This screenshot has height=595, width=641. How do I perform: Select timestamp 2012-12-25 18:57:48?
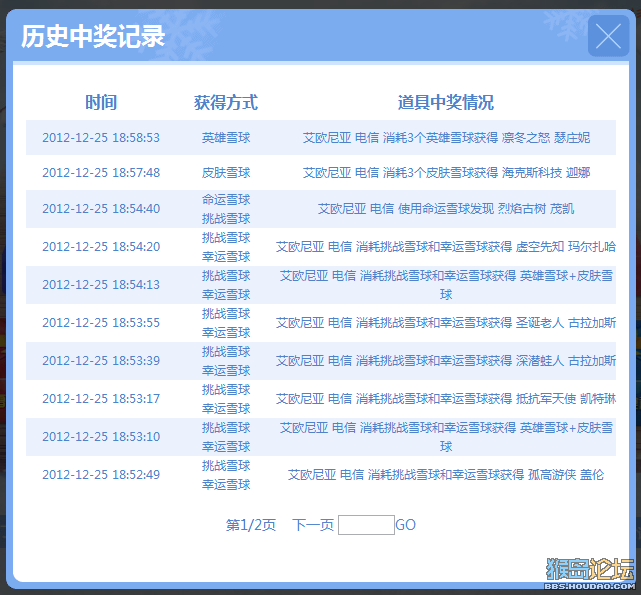(101, 173)
